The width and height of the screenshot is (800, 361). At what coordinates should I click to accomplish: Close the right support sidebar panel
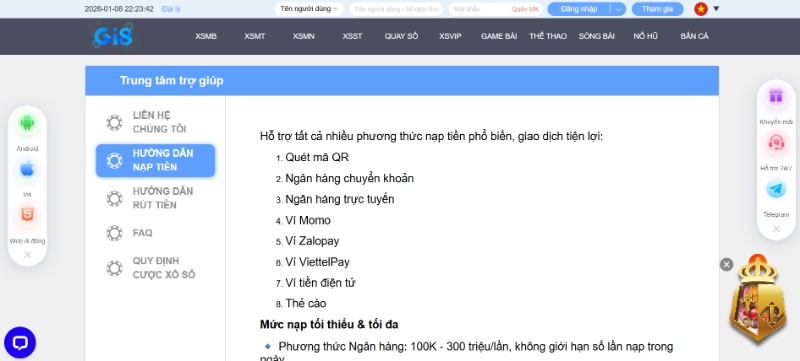[776, 229]
